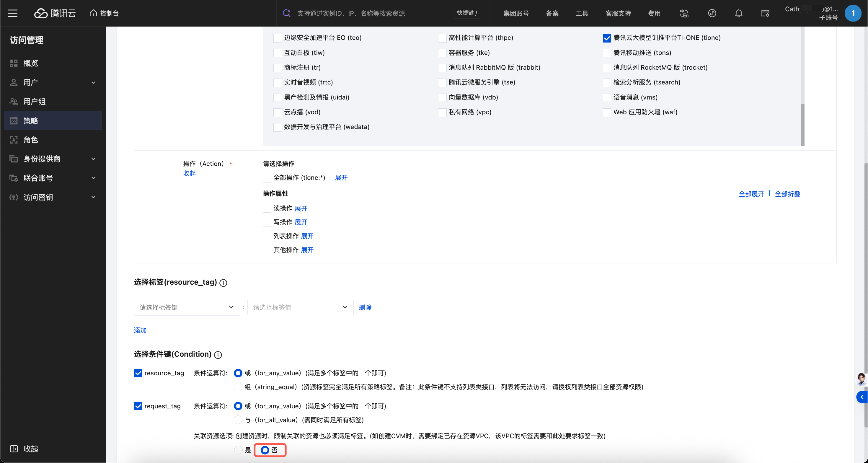Click the 用户组 group icon
Image resolution: width=868 pixels, height=463 pixels.
pos(14,101)
